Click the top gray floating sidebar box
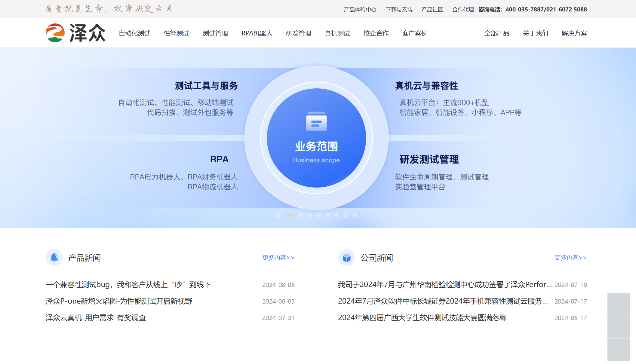The image size is (636, 364). click(618, 304)
